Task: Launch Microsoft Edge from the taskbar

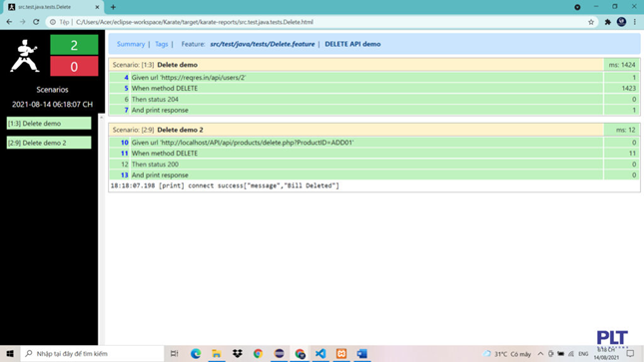Action: (x=196, y=353)
